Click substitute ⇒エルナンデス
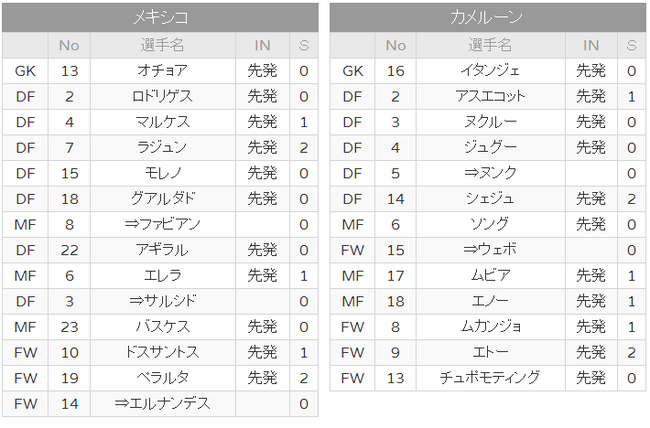The image size is (650, 428). (x=162, y=404)
